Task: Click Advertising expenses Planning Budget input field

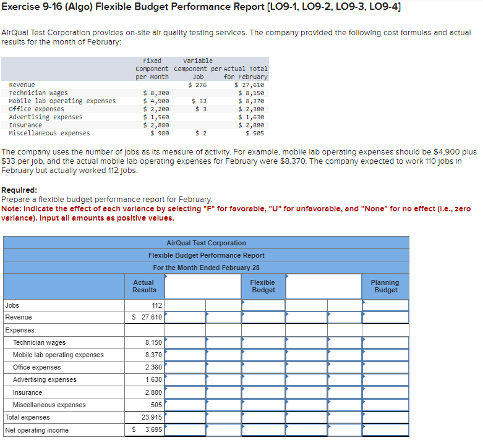Action: tap(385, 379)
